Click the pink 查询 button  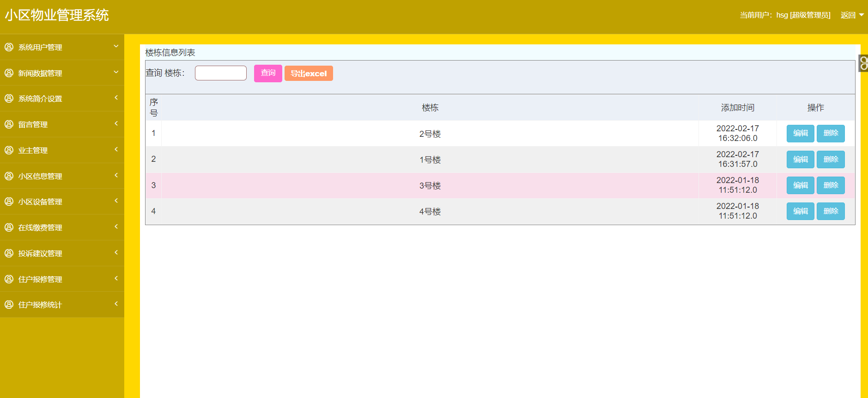click(268, 73)
